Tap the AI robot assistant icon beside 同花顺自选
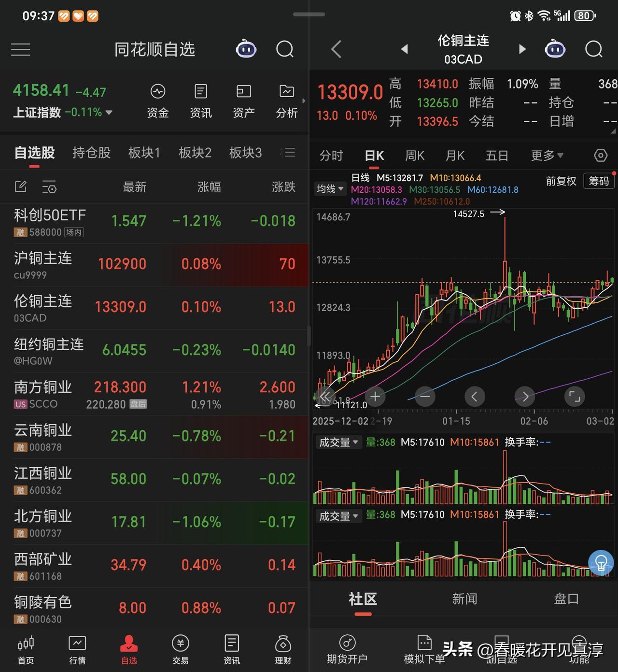The height and width of the screenshot is (672, 618). point(246,49)
